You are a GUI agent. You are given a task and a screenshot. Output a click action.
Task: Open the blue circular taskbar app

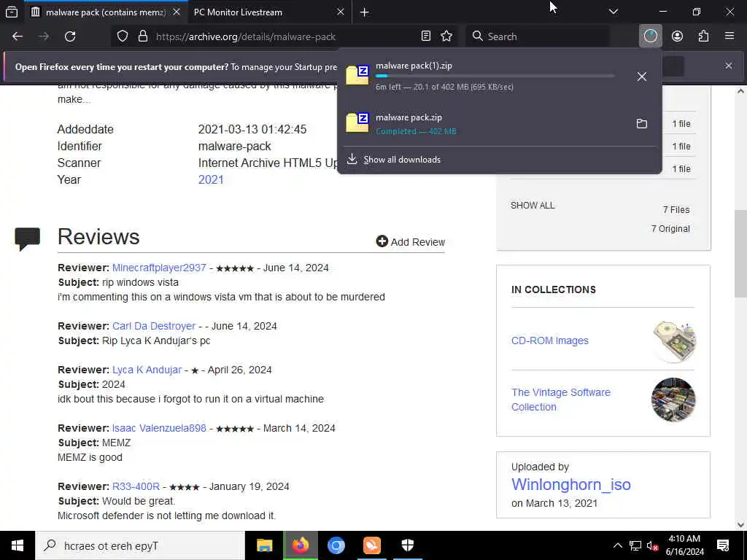[336, 545]
